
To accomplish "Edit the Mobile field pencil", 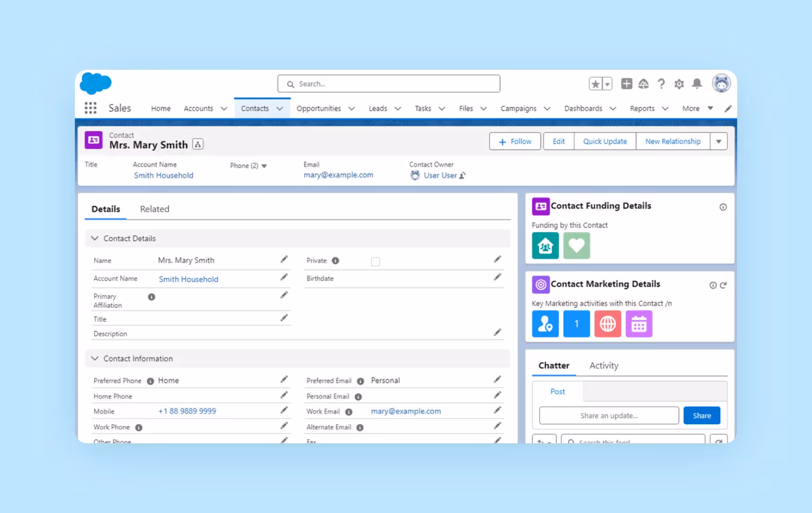I will [x=284, y=410].
